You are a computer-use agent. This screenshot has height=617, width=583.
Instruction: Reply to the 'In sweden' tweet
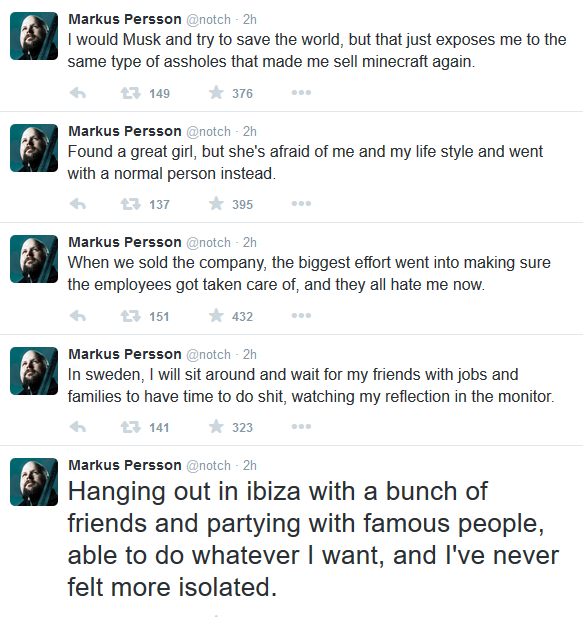[x=77, y=427]
